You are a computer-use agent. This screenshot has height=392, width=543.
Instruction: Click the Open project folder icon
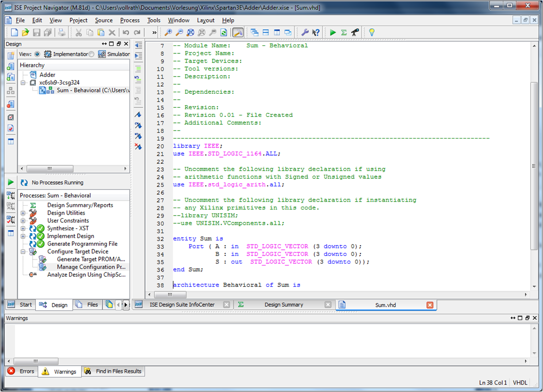tap(25, 32)
